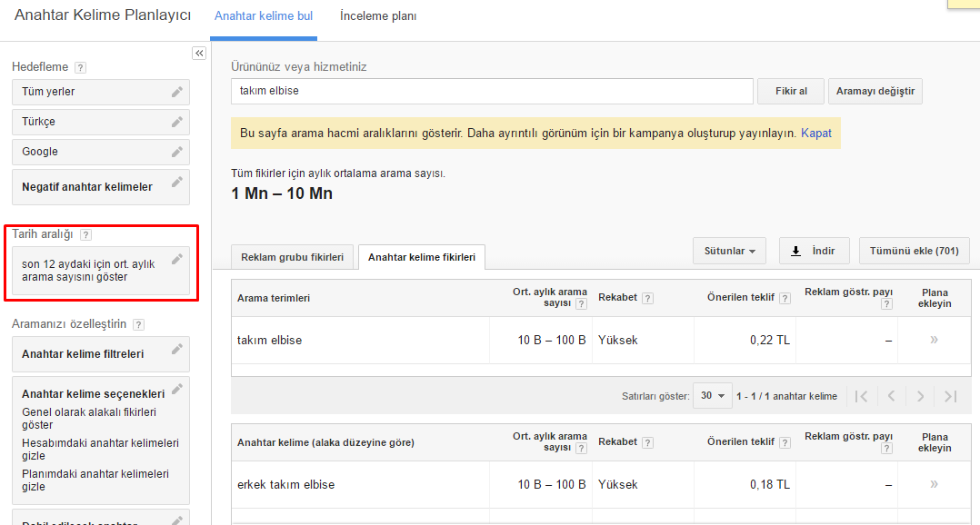Screen dimensions: 980x525
Task: Click pencil icon next to Türkçe
Action: (177, 122)
